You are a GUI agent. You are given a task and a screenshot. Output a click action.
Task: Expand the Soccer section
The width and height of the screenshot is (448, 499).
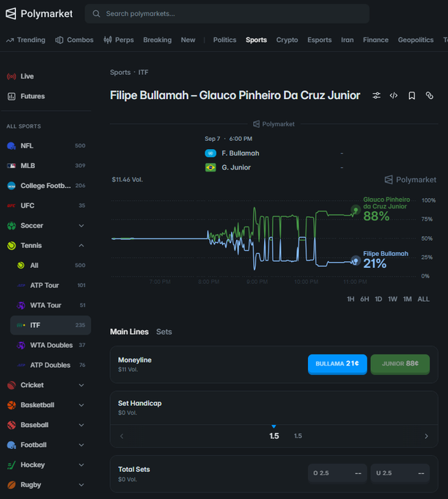coord(81,225)
